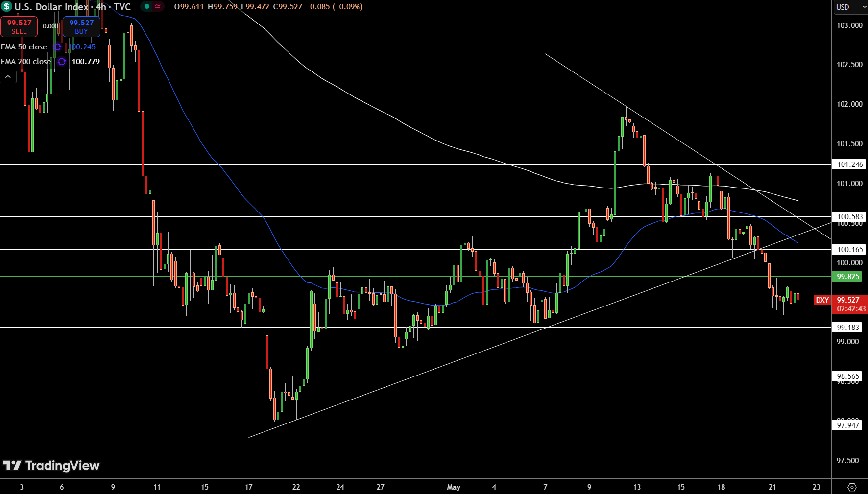The image size is (868, 494).
Task: Click the May label on time axis
Action: click(454, 487)
